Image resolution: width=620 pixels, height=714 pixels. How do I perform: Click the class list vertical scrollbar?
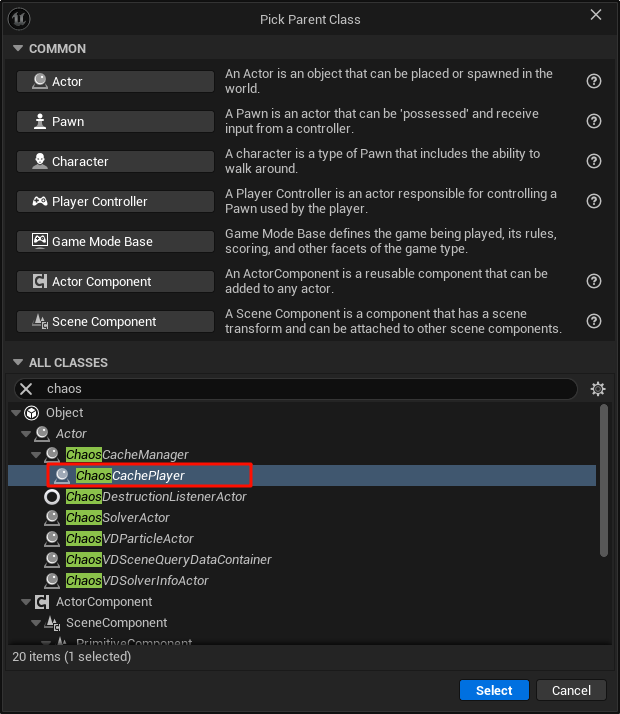point(604,480)
